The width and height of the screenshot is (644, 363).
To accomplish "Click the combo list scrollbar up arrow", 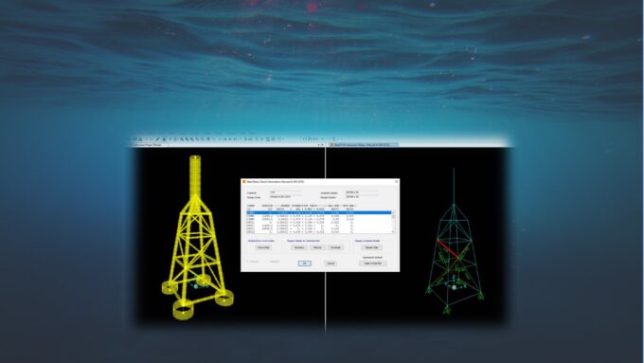I will pos(393,212).
